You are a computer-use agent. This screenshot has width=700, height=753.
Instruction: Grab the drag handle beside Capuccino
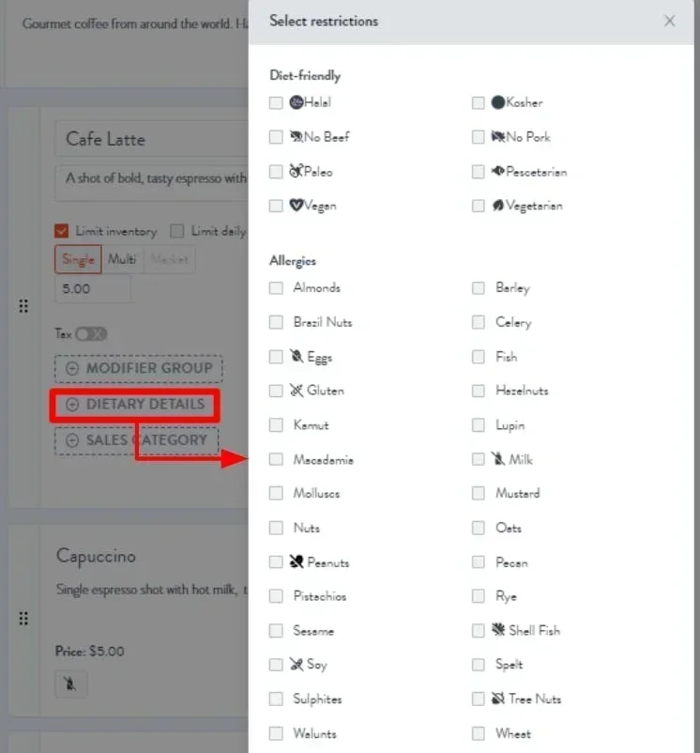coord(23,619)
